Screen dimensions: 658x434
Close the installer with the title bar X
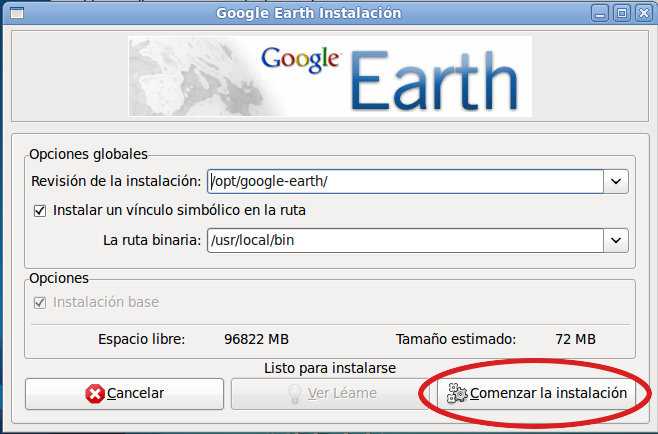(643, 13)
